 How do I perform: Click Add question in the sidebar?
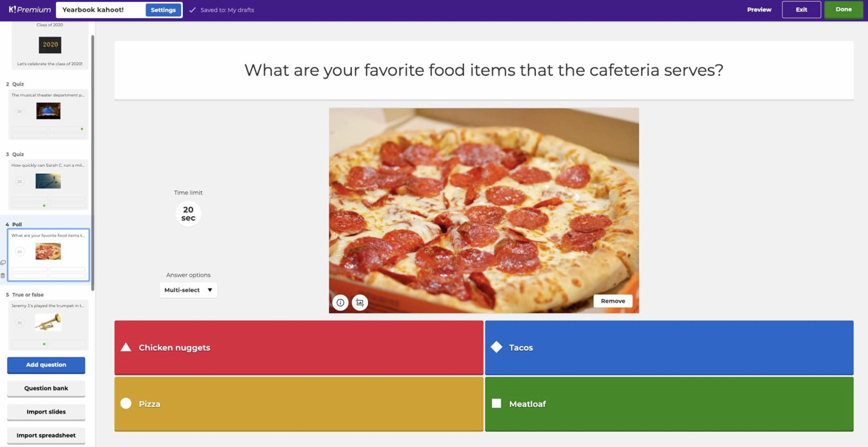pyautogui.click(x=46, y=365)
